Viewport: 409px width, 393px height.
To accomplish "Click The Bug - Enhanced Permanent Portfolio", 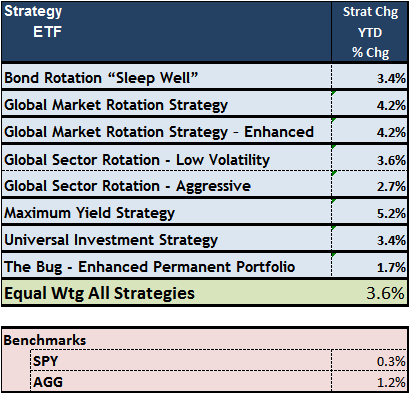I will click(x=167, y=266).
